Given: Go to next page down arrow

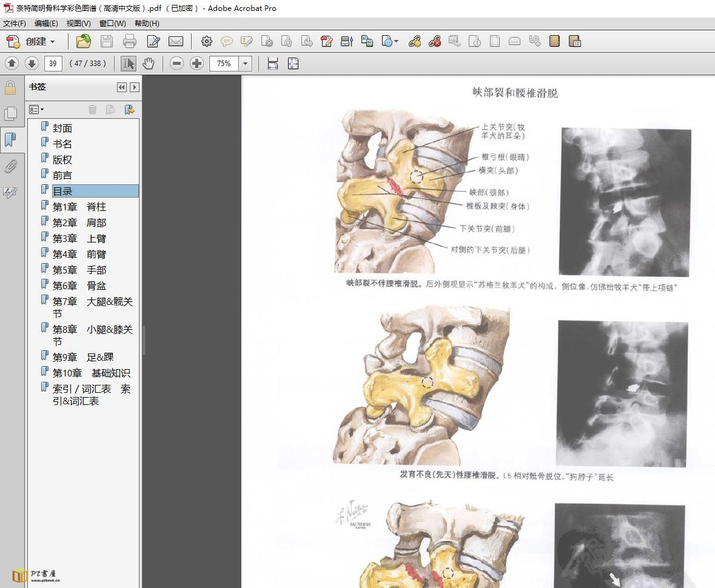Looking at the screenshot, I should click(x=32, y=64).
